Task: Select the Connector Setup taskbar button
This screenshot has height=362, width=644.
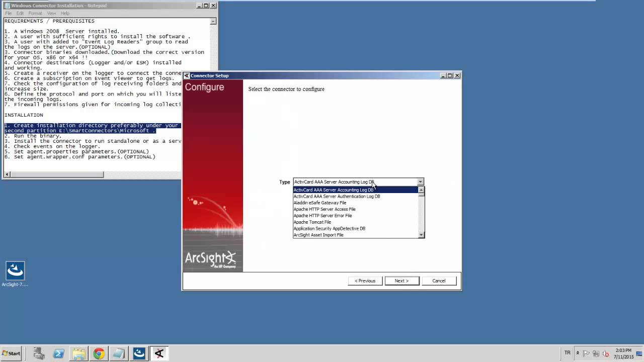Action: (x=159, y=353)
